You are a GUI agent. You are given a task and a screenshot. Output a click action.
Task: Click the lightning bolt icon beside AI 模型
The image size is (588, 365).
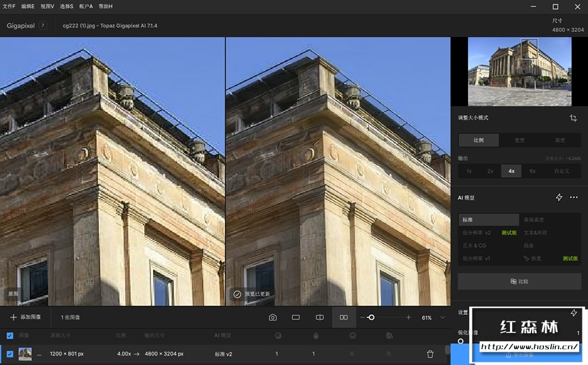tap(559, 197)
